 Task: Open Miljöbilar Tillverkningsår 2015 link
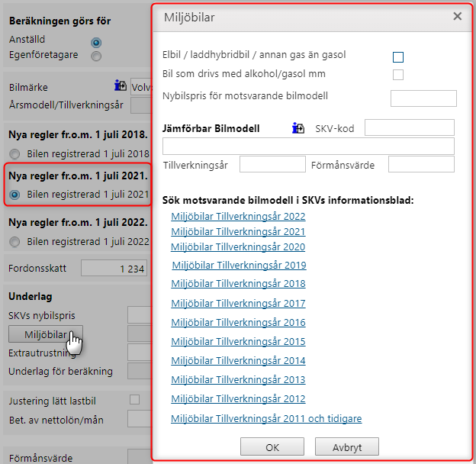click(238, 342)
